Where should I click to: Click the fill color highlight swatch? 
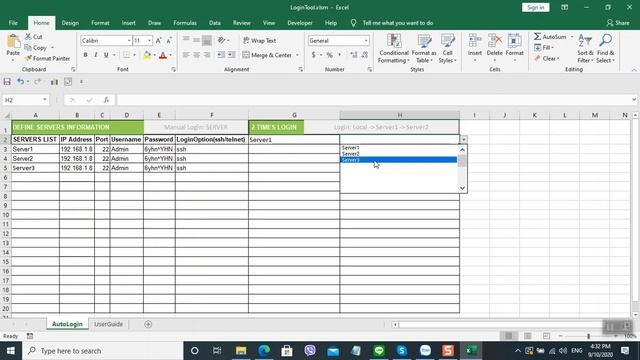[x=147, y=55]
